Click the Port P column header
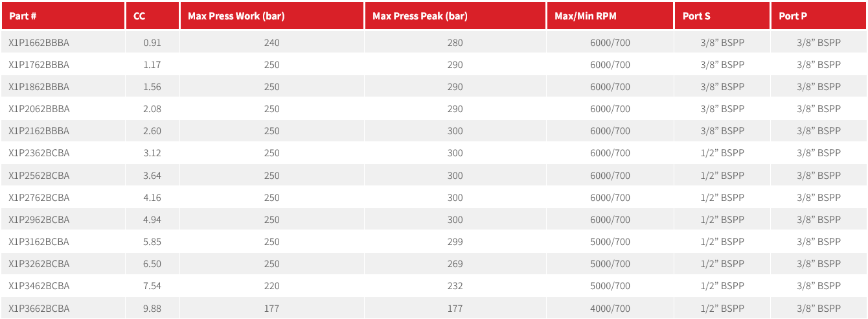This screenshot has width=868, height=319. [x=793, y=16]
